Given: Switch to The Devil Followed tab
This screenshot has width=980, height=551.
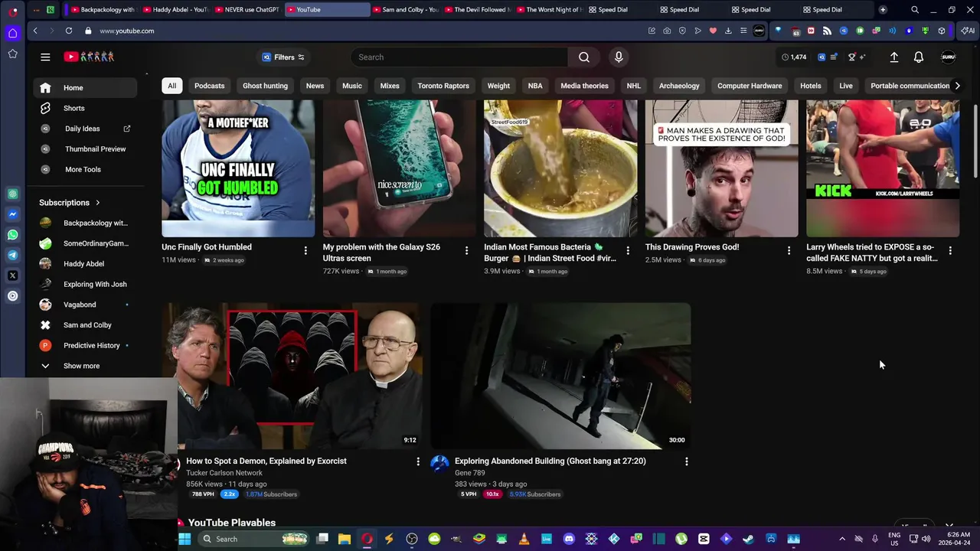Looking at the screenshot, I should (x=476, y=10).
